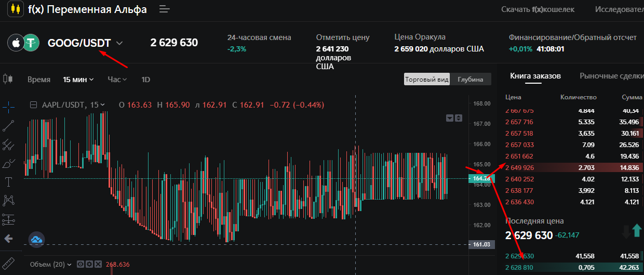
Task: Click the Скачать f(x)кошелек link
Action: pos(539,9)
